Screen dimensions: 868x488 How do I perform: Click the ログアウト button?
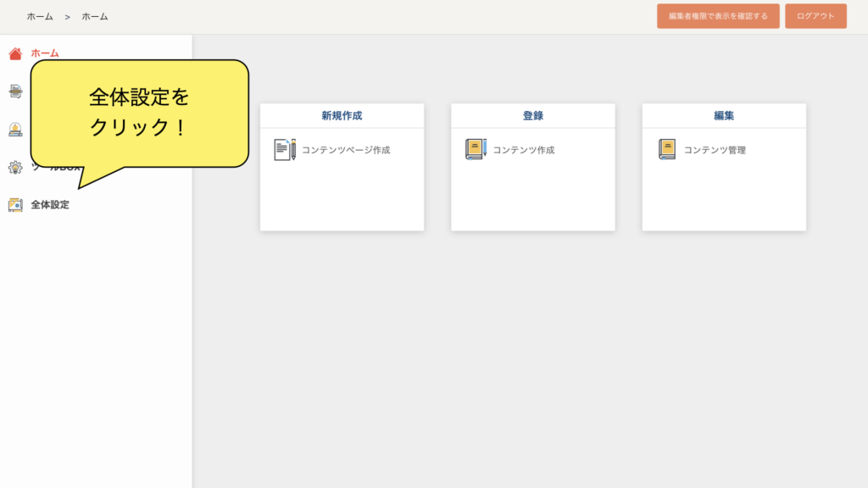tap(815, 16)
